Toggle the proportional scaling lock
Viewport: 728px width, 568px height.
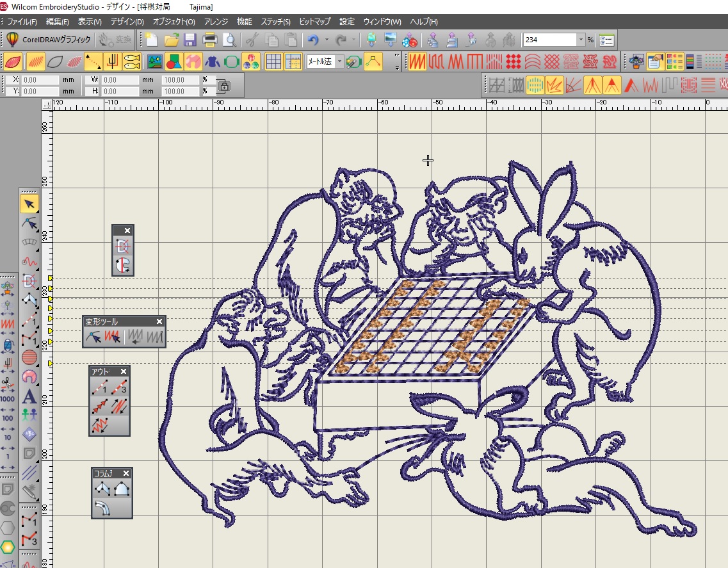(x=223, y=86)
